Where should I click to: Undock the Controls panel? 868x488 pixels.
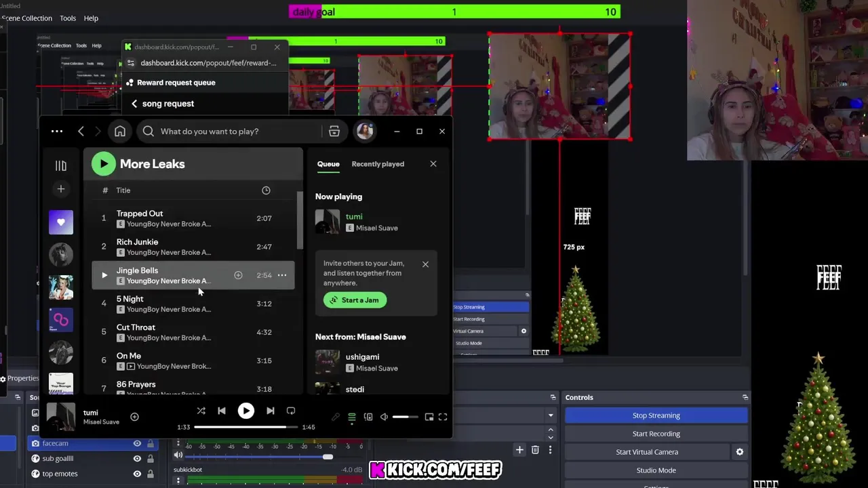point(745,397)
